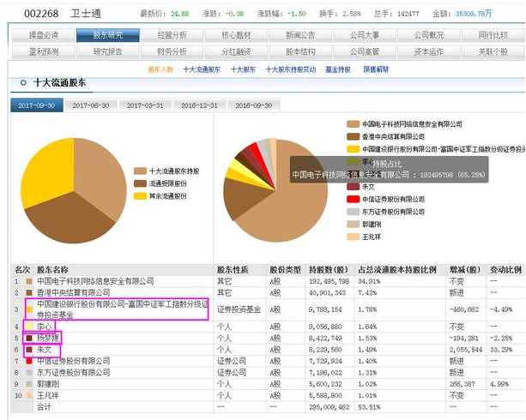Image resolution: width=526 pixels, height=420 pixels.
Task: Jump to 限售解禁 sub-link
Action: (376, 69)
